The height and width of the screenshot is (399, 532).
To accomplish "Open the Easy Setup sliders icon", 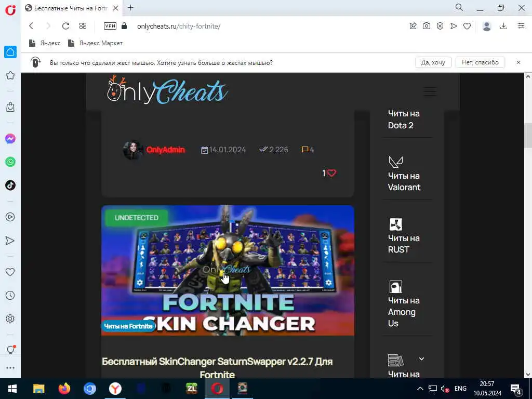I will (x=521, y=26).
